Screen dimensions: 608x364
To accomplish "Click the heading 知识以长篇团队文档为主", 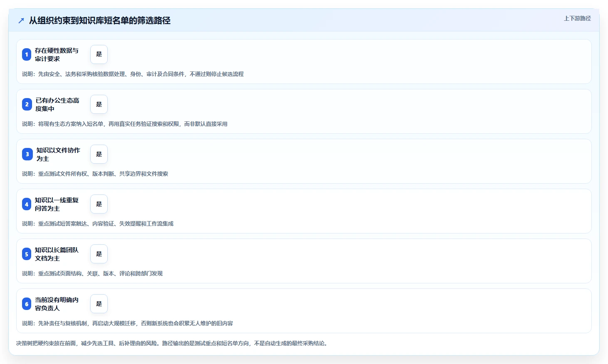I will (57, 254).
